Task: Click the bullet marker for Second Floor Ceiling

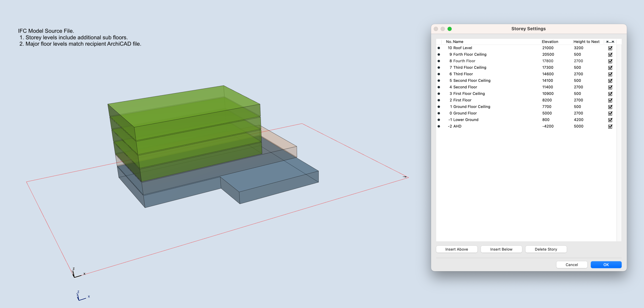Action: (439, 81)
